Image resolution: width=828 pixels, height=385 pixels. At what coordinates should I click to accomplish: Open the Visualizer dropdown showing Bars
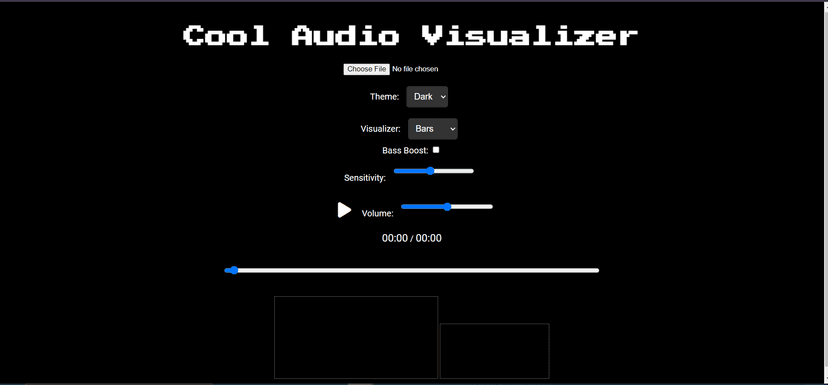pos(432,129)
